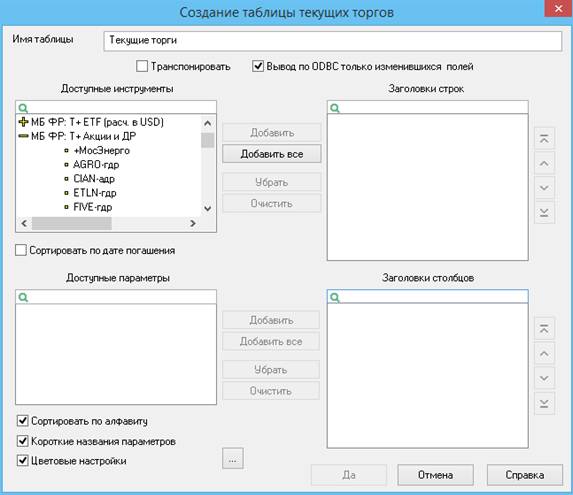
Task: Click move-to-top arrow beside column headers list
Action: [544, 329]
